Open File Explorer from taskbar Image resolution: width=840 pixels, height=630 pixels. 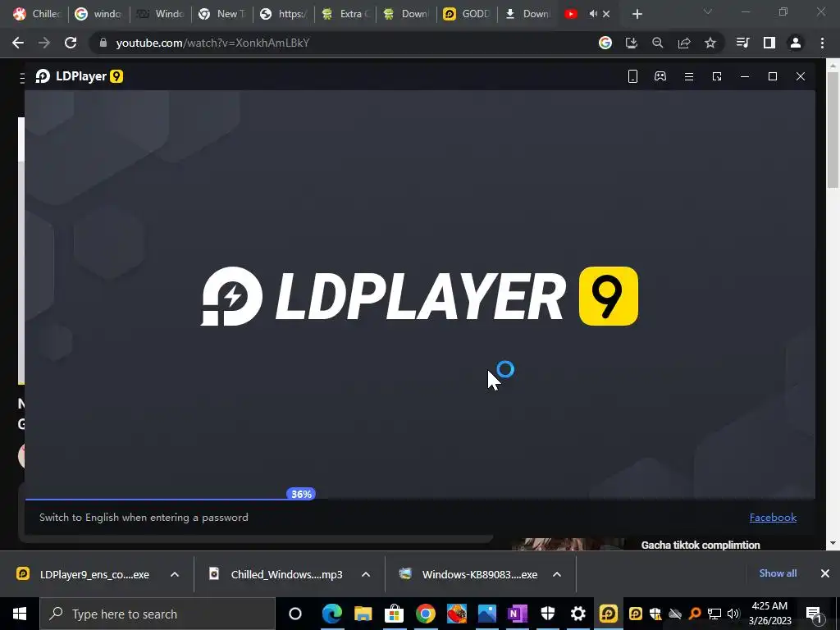coord(363,614)
